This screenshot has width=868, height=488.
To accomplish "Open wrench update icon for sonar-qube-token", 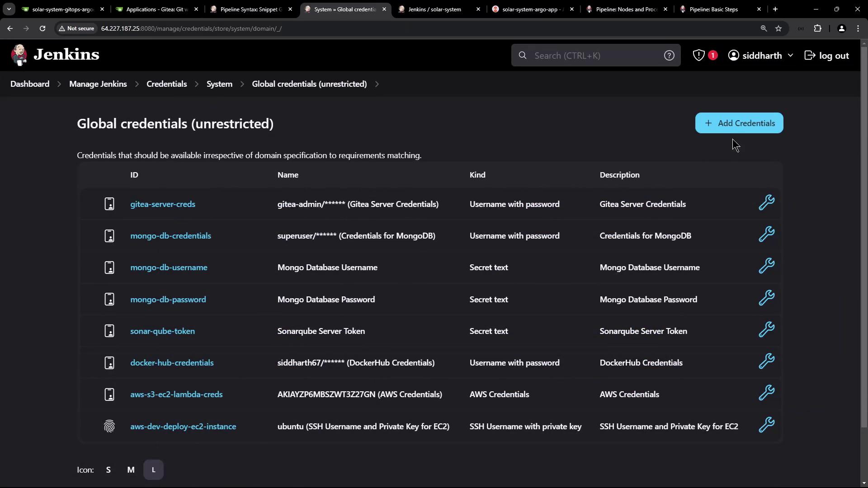I will tap(766, 329).
